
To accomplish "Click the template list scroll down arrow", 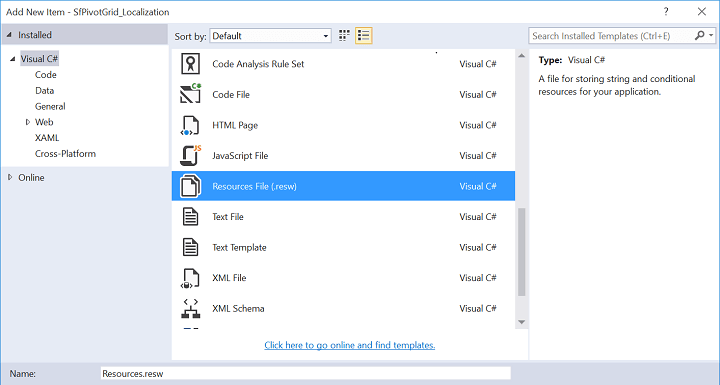I will pos(521,322).
